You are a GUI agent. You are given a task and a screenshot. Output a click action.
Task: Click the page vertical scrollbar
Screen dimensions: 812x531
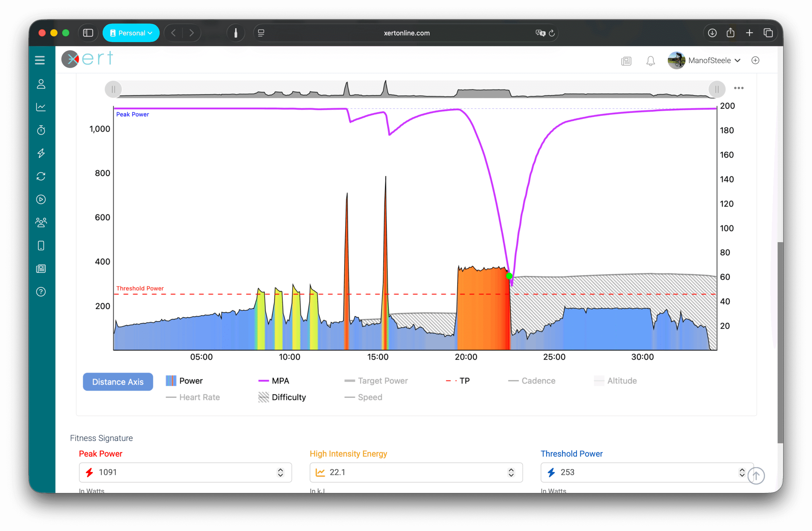780,342
